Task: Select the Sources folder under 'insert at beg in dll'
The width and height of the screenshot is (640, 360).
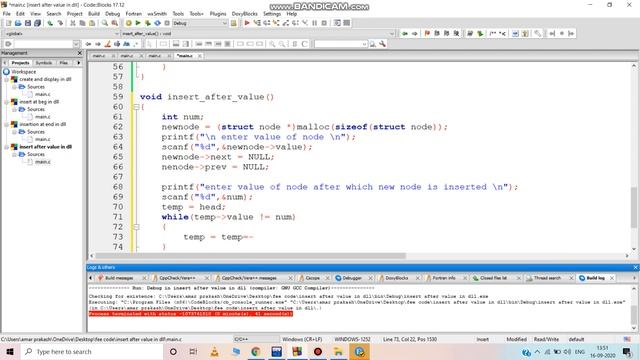Action: 36,109
